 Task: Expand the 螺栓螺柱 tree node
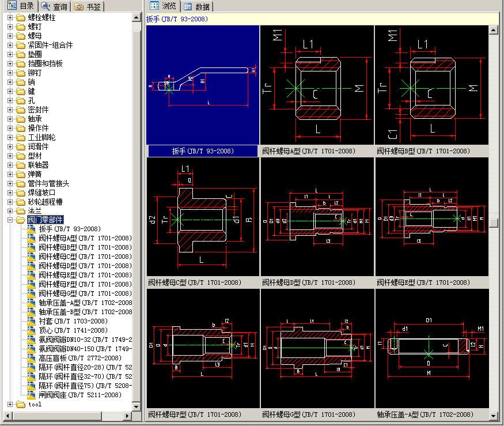(10, 18)
